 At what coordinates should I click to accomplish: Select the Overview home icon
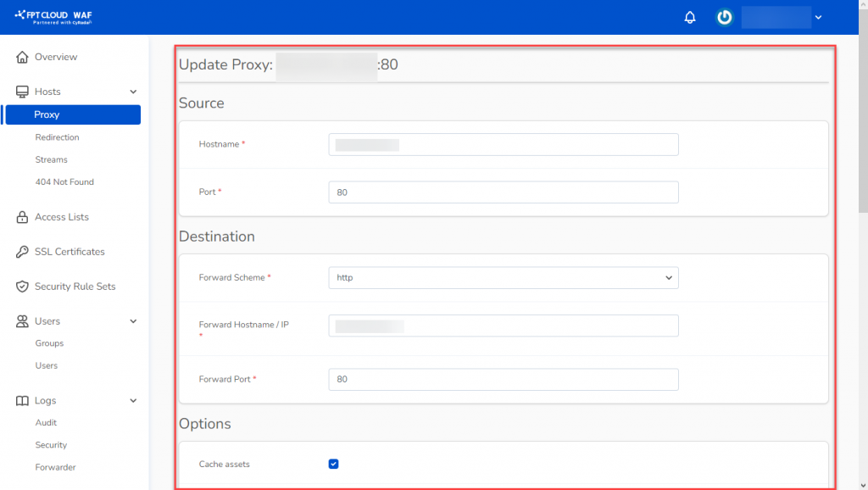pos(21,57)
